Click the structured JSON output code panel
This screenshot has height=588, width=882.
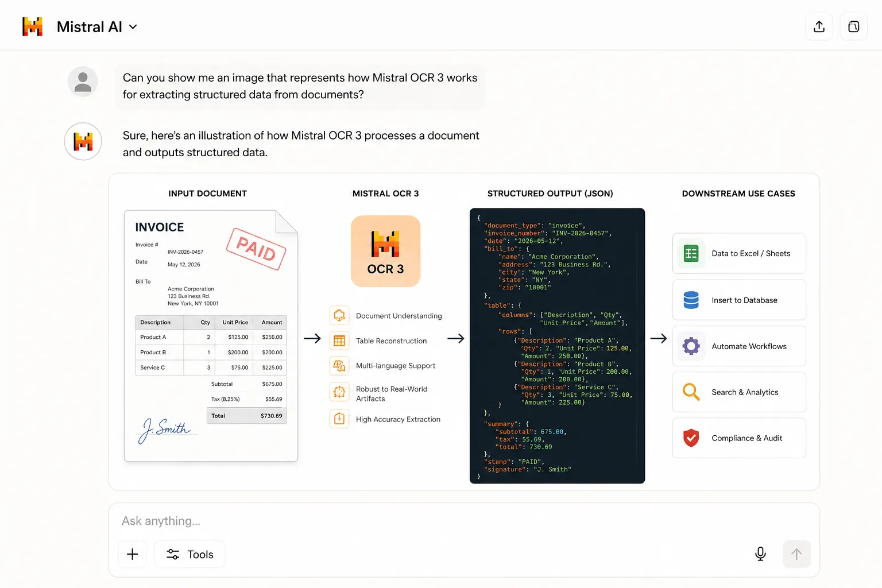click(x=558, y=346)
